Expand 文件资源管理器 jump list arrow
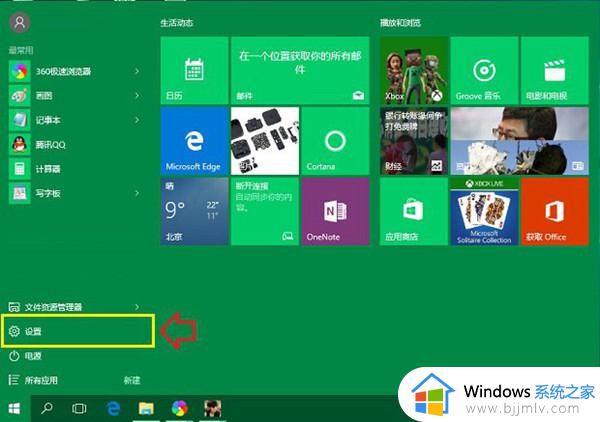 137,307
